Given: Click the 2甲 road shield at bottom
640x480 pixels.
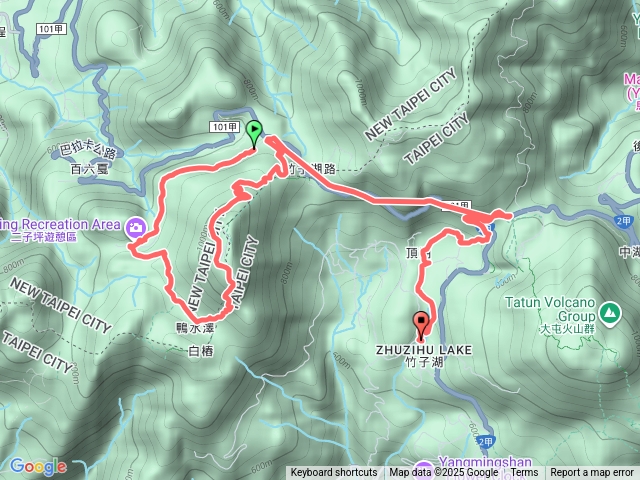Looking at the screenshot, I should pos(485,442).
